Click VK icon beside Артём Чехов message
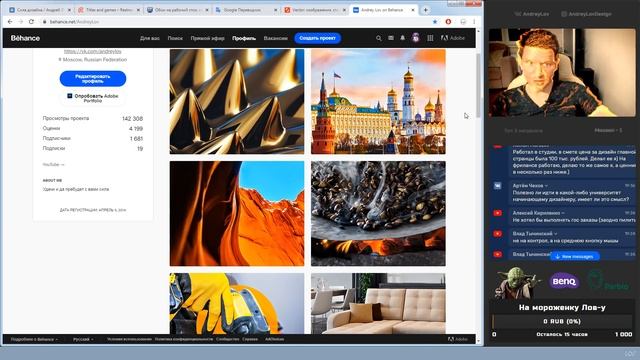 click(x=498, y=186)
